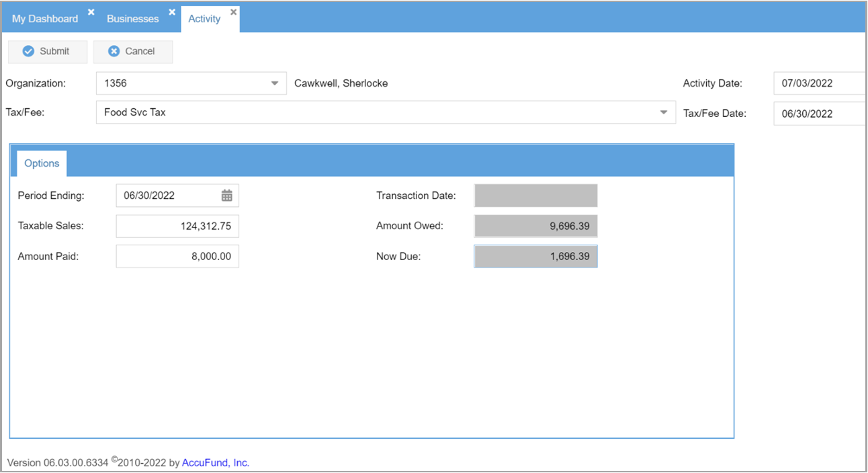Close the My Dashboard tab
The image size is (868, 473).
91,12
